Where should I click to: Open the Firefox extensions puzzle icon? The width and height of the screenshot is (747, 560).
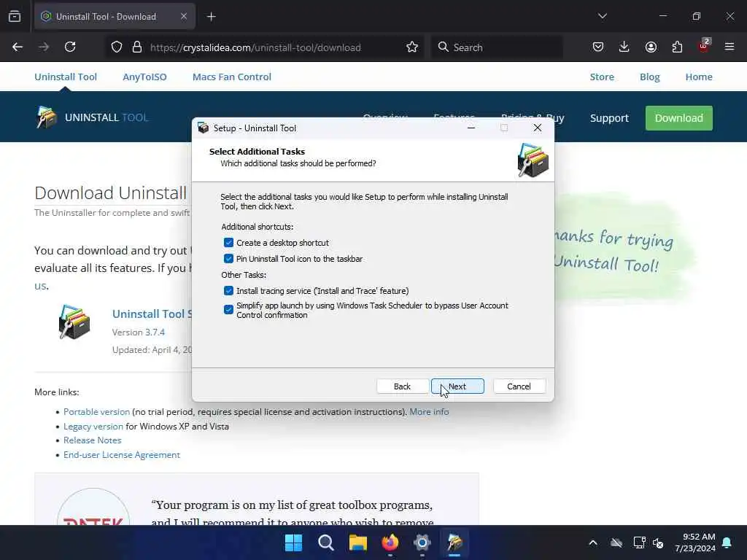coord(677,47)
